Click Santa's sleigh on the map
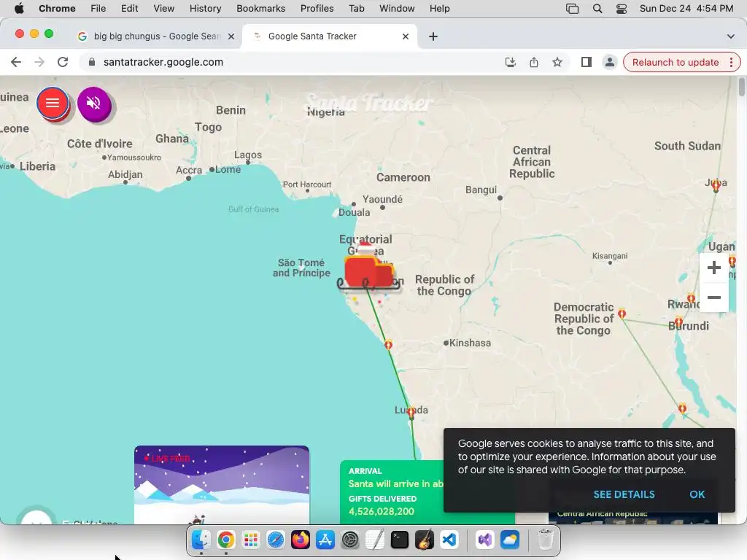 (x=368, y=268)
